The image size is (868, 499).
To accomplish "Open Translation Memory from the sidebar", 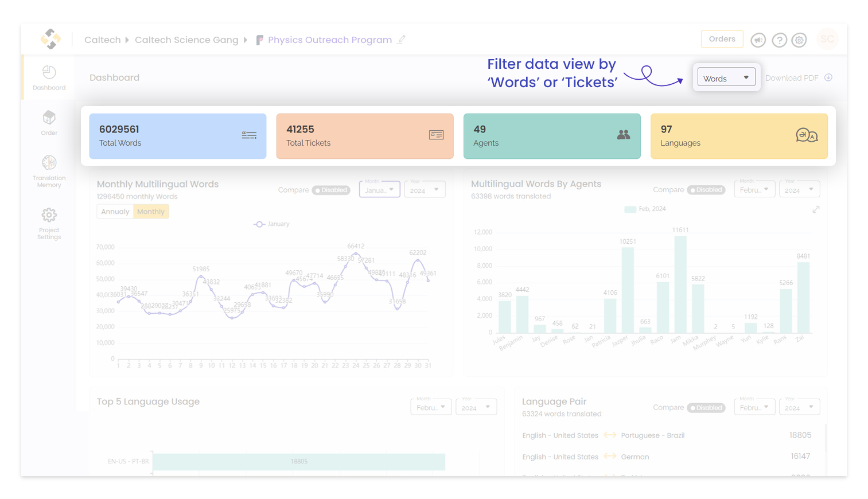I will 49,171.
